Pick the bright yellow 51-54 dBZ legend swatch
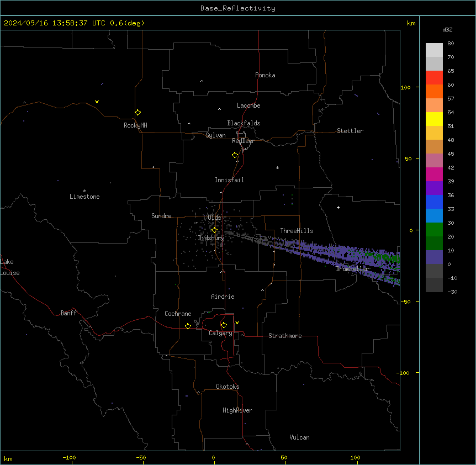This screenshot has height=465, width=476. tap(434, 119)
